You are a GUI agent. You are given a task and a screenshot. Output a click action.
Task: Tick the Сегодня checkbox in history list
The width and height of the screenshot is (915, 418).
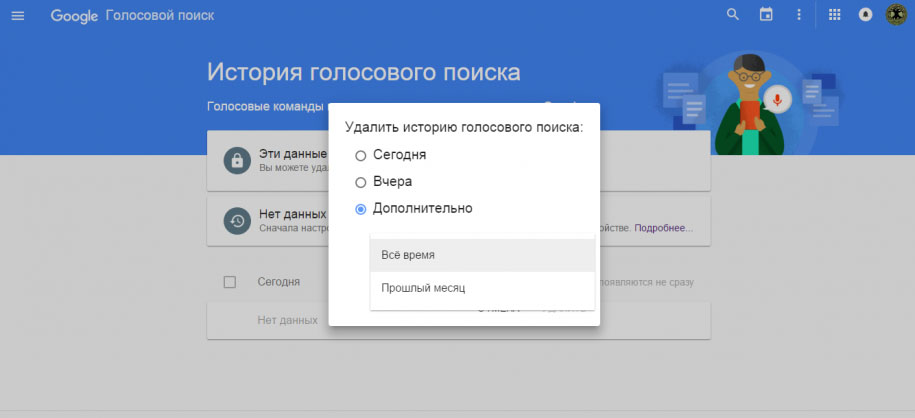(x=230, y=282)
